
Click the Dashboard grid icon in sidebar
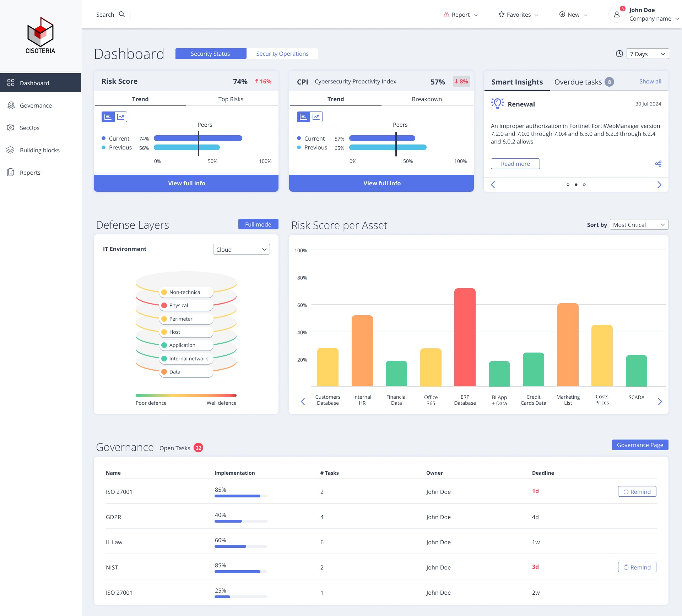click(11, 83)
